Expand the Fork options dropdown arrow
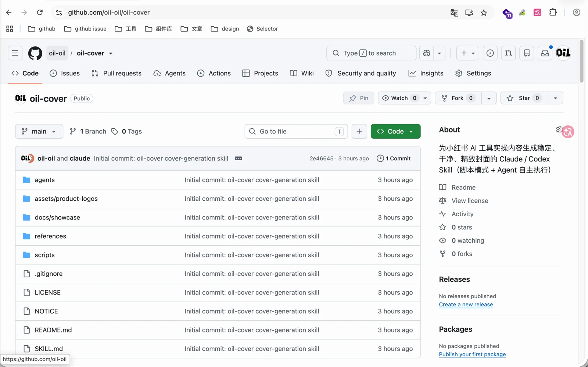Viewport: 588px width, 367px height. (489, 98)
